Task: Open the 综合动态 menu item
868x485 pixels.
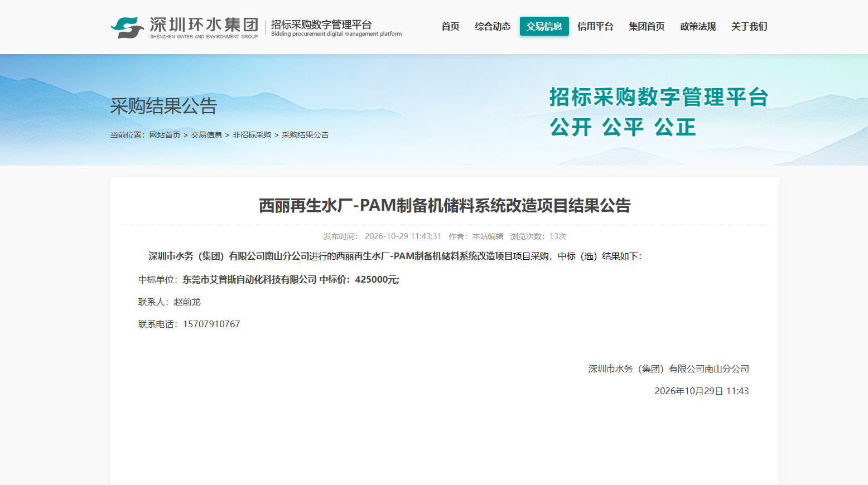Action: pyautogui.click(x=493, y=26)
